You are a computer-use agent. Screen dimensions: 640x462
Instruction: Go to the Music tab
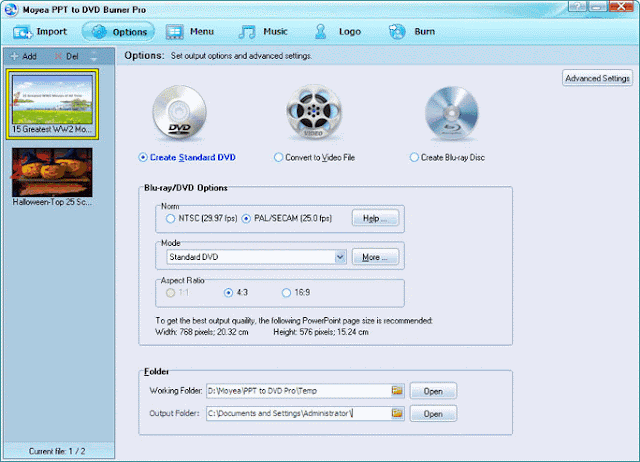click(263, 31)
